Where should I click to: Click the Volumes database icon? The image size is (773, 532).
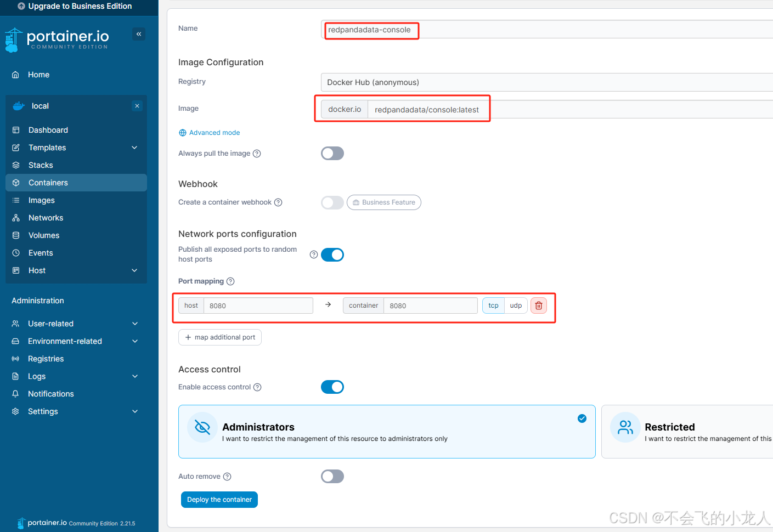coord(16,235)
